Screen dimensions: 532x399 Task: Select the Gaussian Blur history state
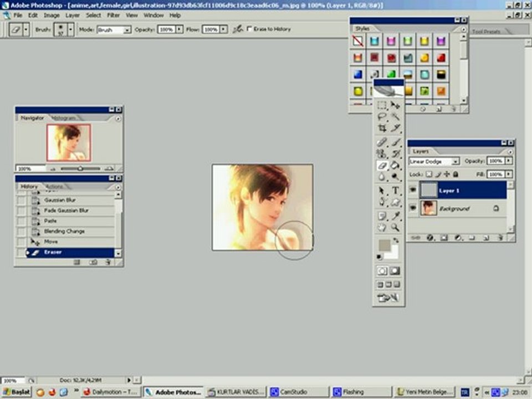coord(65,200)
